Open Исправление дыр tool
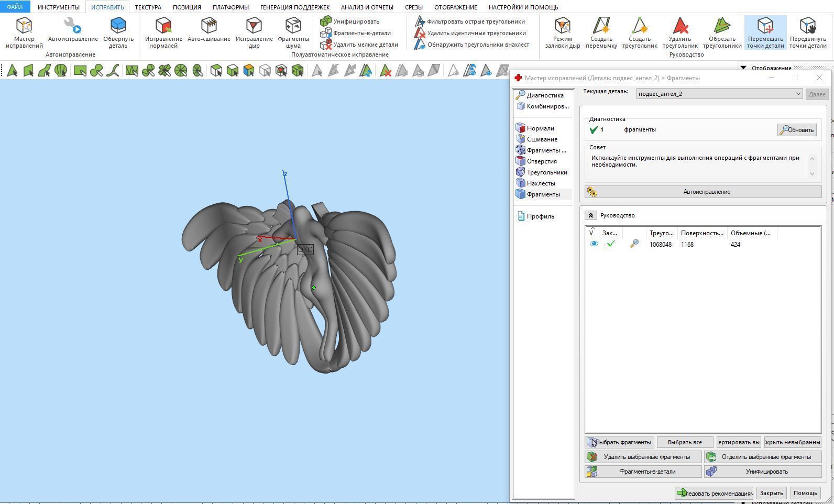Viewport: 834px width, 504px height. tap(254, 32)
